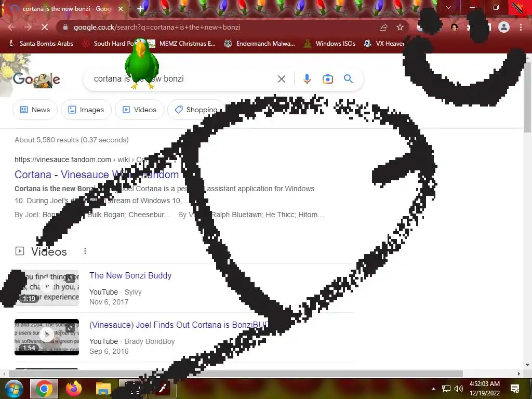Open Joel Finds Out Cortana video link

point(179,325)
